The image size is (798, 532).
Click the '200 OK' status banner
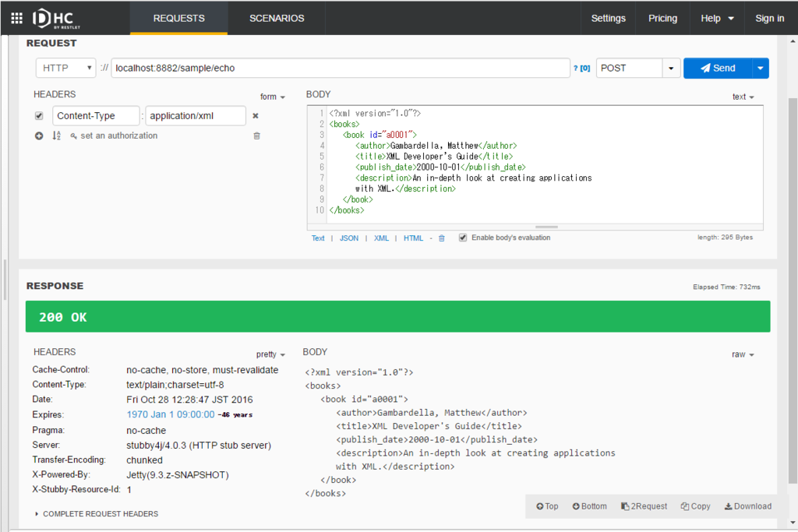[398, 316]
